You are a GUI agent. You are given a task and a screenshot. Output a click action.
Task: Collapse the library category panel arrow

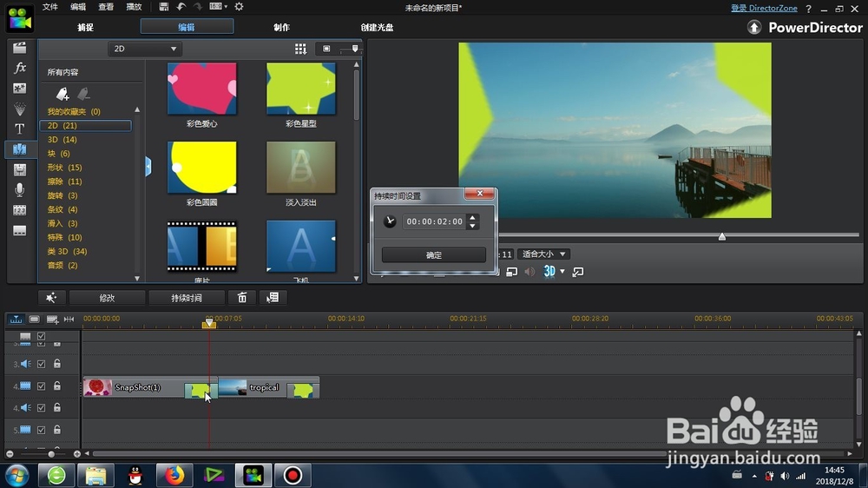coord(148,166)
